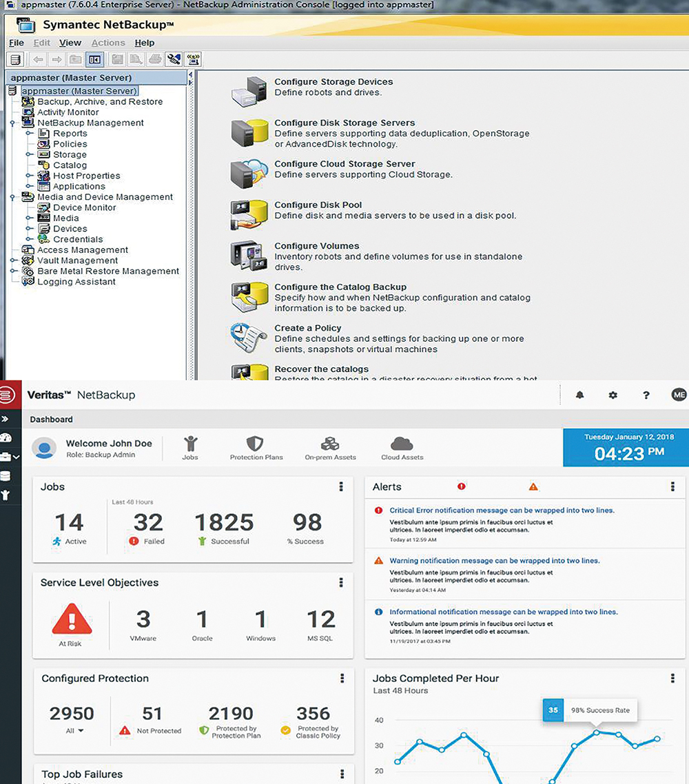Click the Configure Disk Pool text link
The image size is (689, 784).
pyautogui.click(x=318, y=205)
